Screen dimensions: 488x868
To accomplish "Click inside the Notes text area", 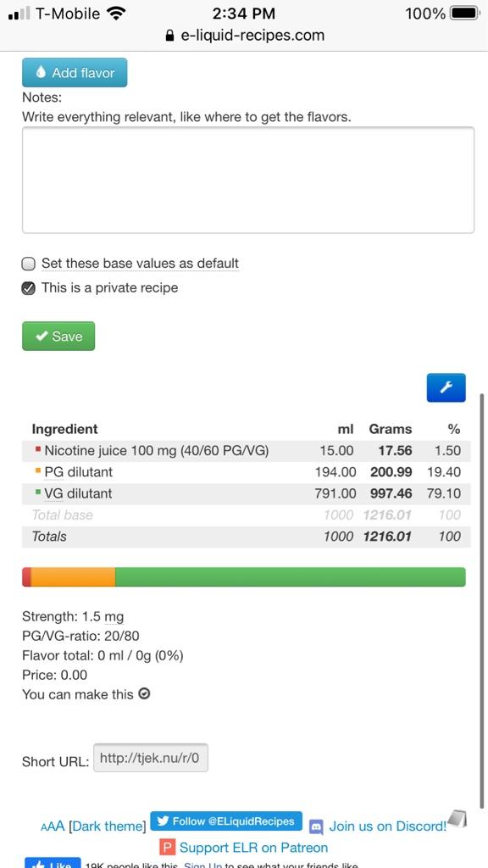I will [x=248, y=180].
